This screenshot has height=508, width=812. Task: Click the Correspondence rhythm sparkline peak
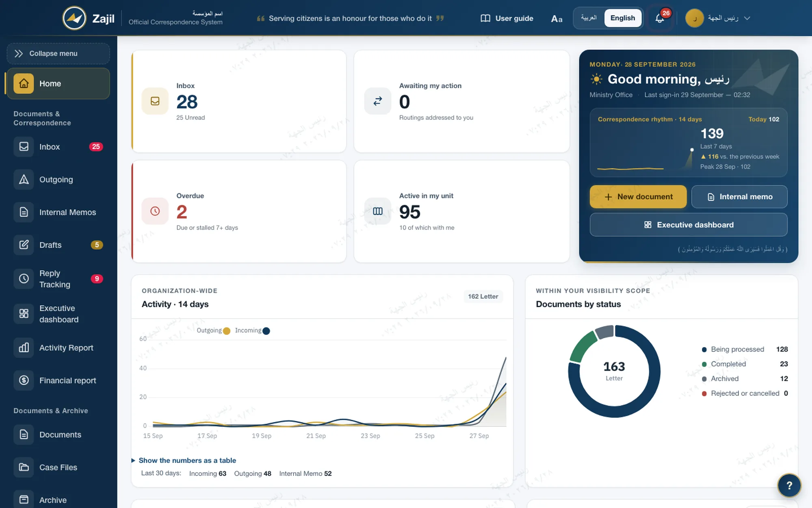[x=692, y=150]
